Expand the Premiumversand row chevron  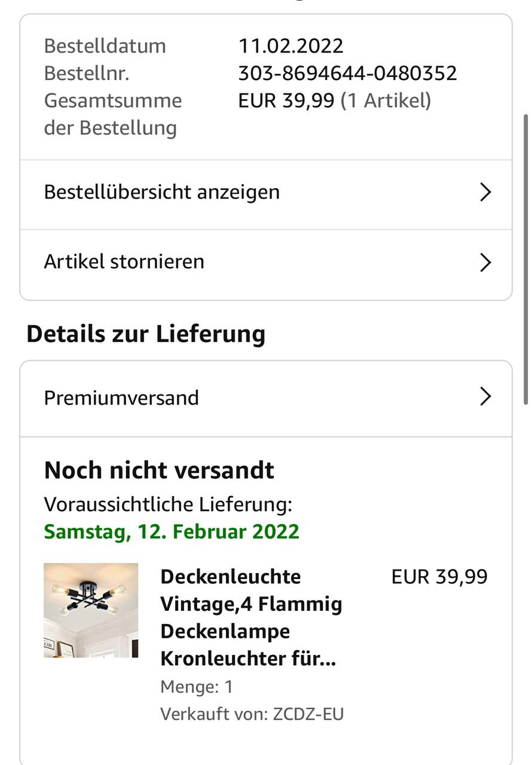click(x=485, y=397)
